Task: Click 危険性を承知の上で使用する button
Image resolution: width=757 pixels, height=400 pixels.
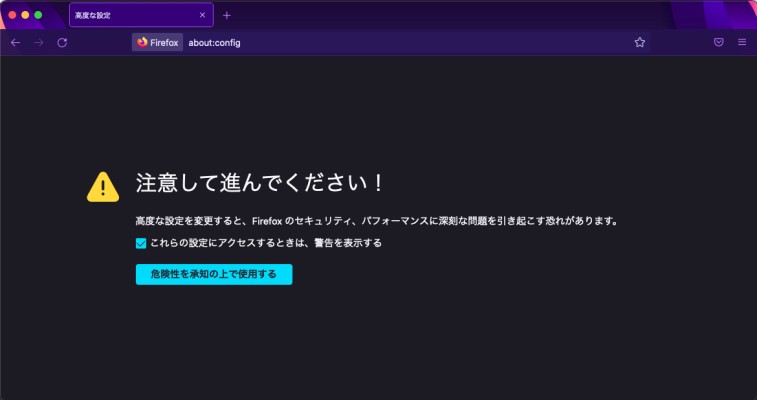Action: (214, 274)
